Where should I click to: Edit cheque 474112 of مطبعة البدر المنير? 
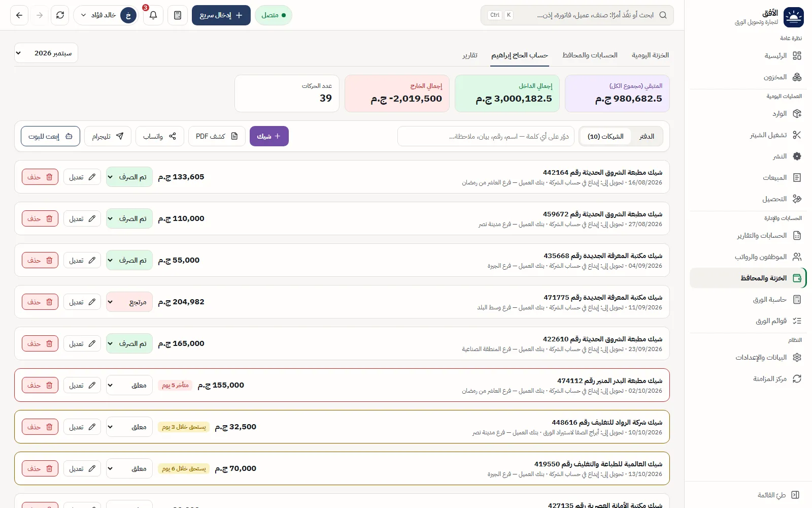click(82, 385)
